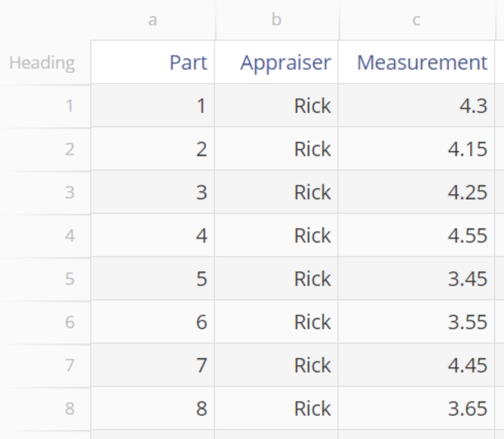Select row number 8 label
Image resolution: width=504 pixels, height=439 pixels.
pos(45,408)
